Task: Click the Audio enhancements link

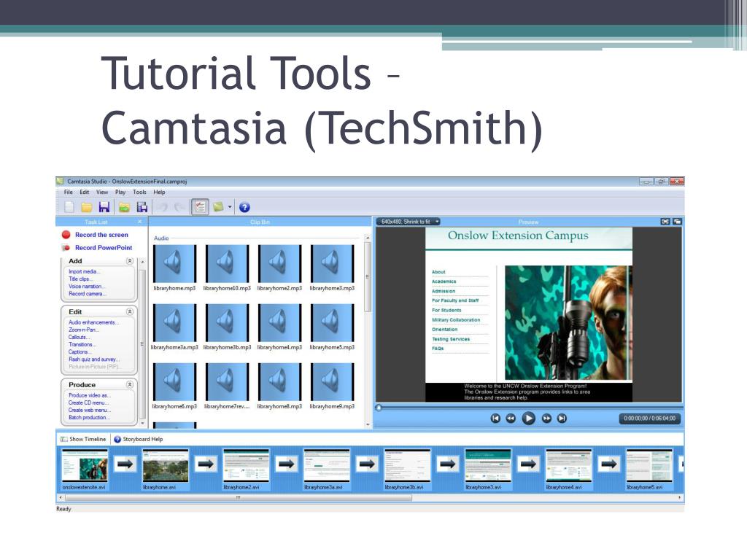Action: point(93,322)
